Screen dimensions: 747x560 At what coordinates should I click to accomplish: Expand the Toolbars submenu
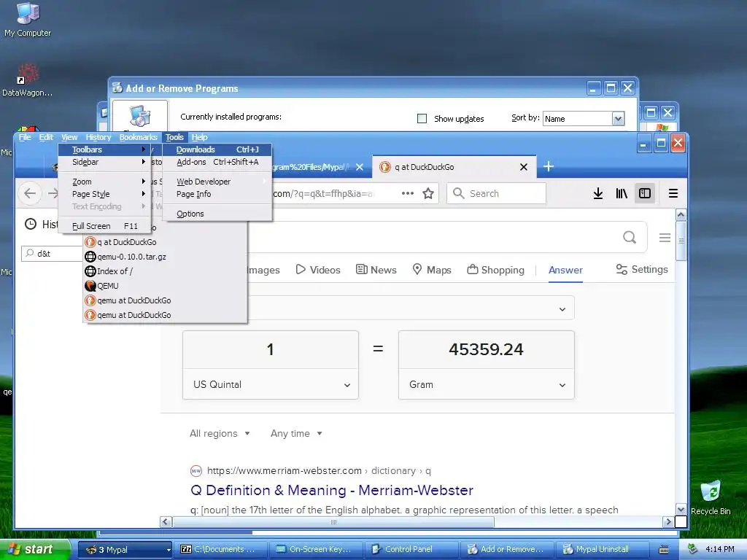pos(105,149)
